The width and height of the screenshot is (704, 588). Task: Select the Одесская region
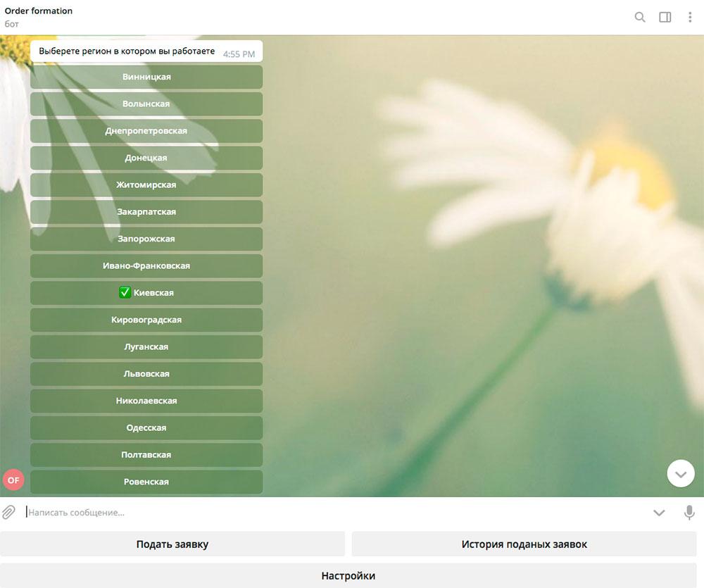pyautogui.click(x=146, y=427)
